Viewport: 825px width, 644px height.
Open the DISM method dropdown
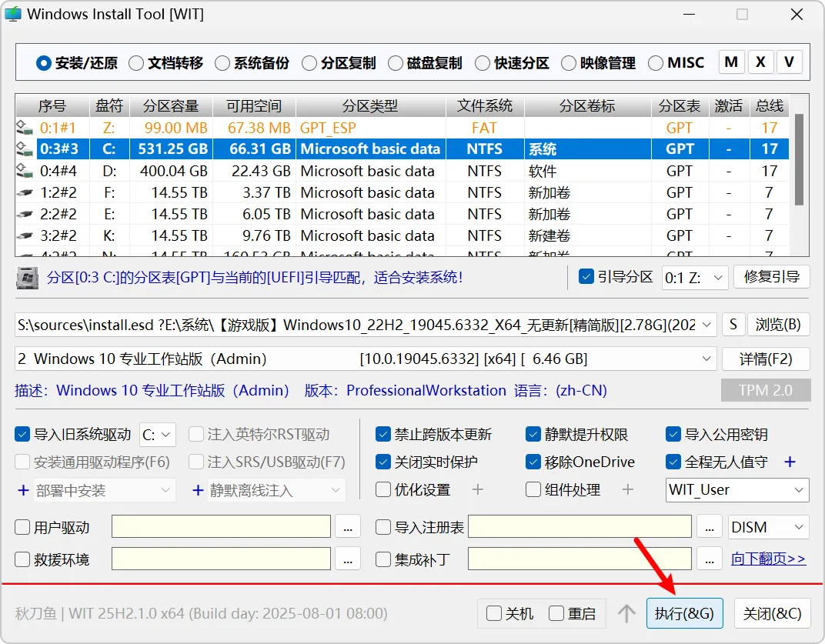(x=768, y=527)
